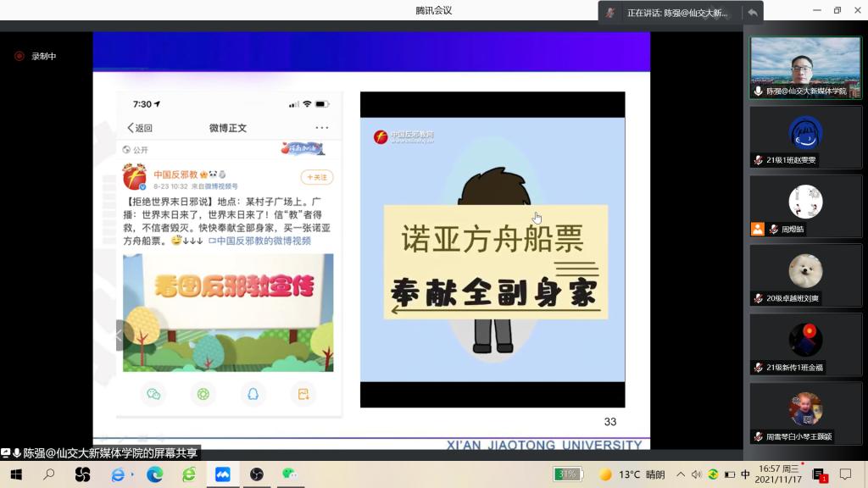
Task: Toggle the Chinese input method indicator
Action: [x=745, y=474]
